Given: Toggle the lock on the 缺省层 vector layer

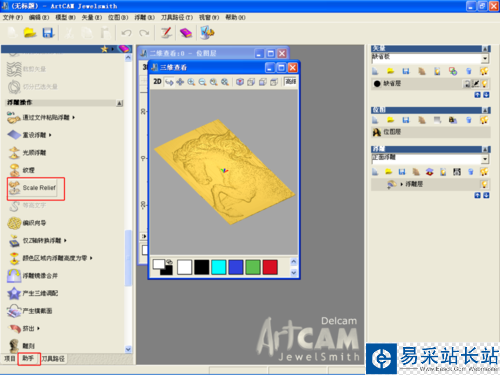Looking at the screenshot, I should 467,84.
